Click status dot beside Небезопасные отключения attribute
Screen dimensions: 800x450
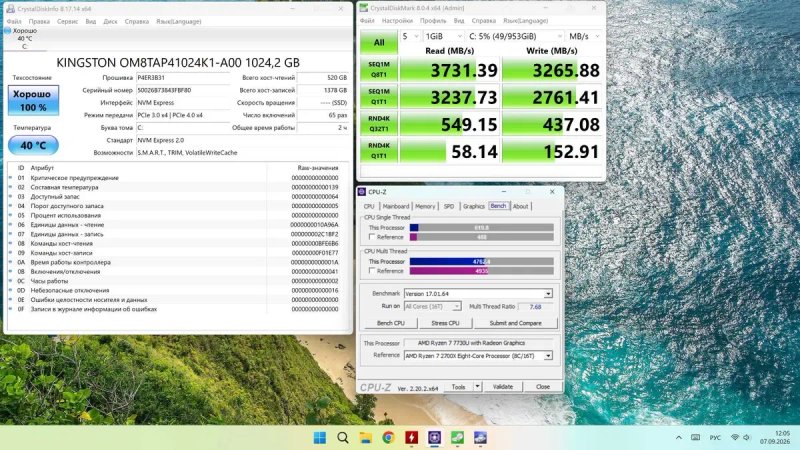(10, 290)
